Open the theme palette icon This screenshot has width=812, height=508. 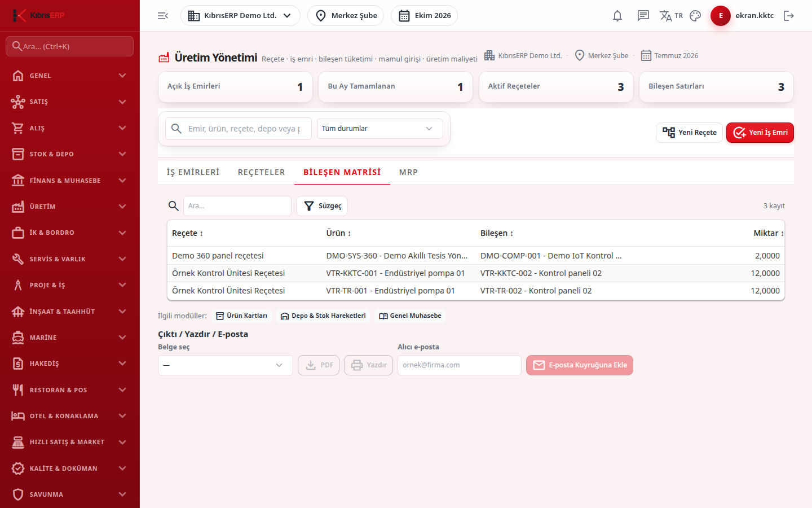click(x=695, y=16)
